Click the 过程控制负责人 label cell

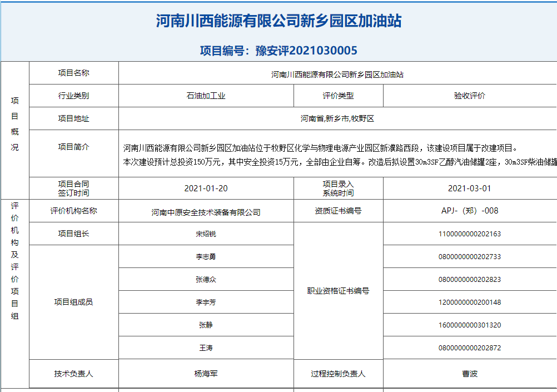338,374
